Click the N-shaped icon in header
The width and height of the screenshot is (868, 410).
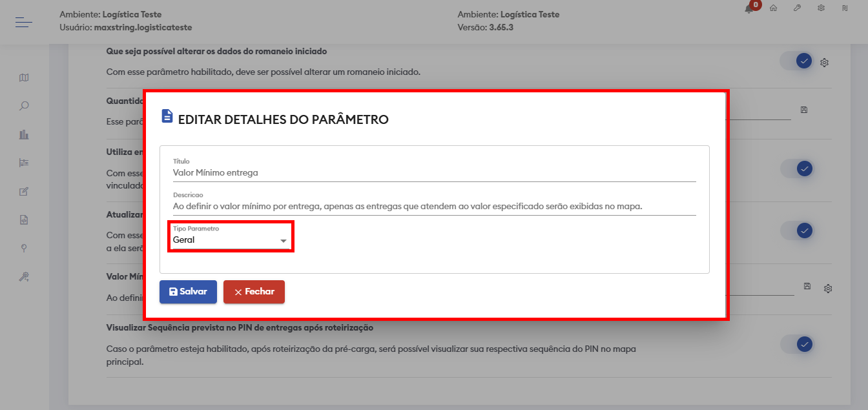[x=845, y=8]
